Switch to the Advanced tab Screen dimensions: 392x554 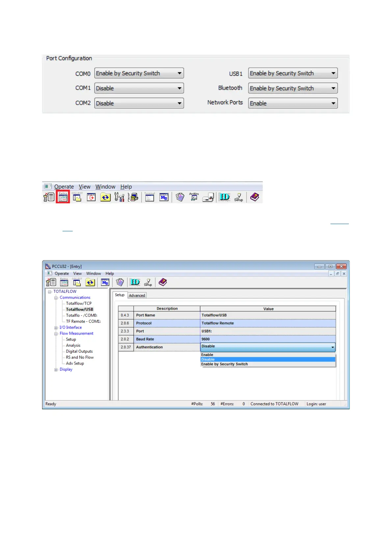137,295
